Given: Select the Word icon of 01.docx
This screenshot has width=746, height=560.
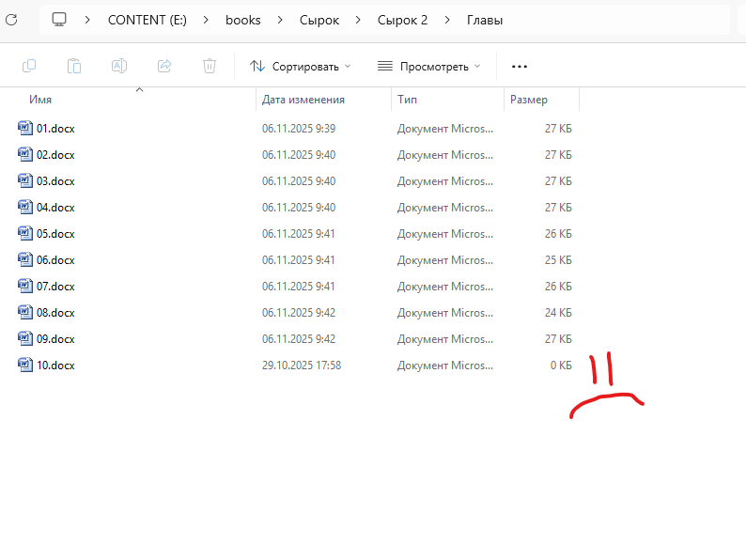Looking at the screenshot, I should click(25, 129).
